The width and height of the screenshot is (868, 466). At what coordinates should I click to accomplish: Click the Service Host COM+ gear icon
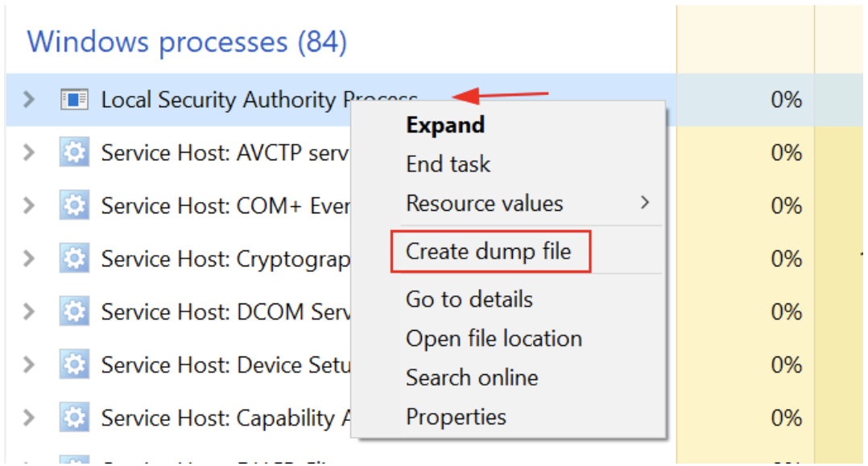point(74,205)
